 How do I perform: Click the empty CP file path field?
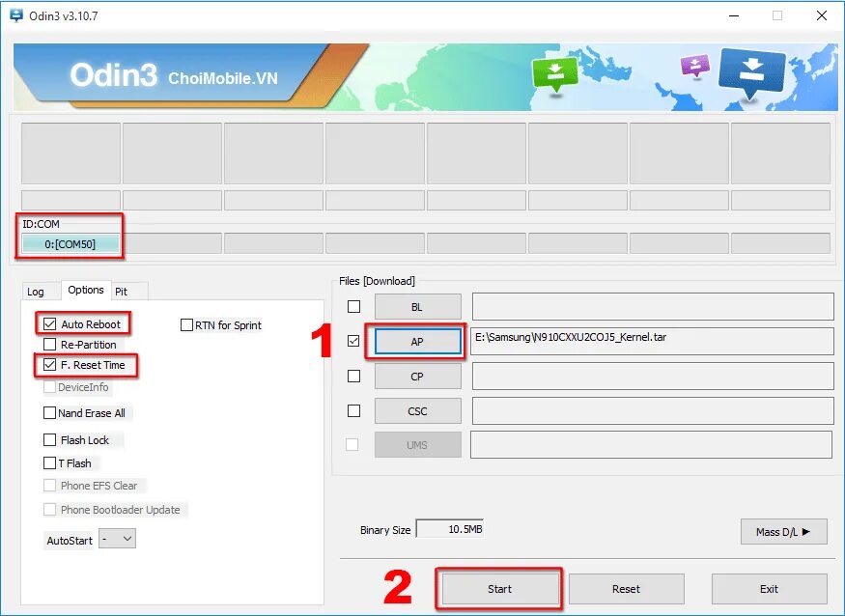pos(653,376)
